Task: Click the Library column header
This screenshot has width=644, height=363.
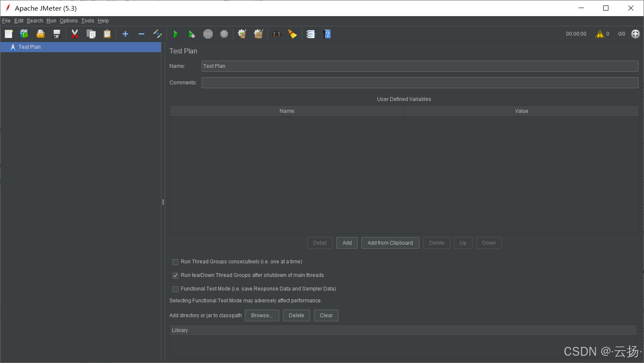Action: pyautogui.click(x=403, y=330)
